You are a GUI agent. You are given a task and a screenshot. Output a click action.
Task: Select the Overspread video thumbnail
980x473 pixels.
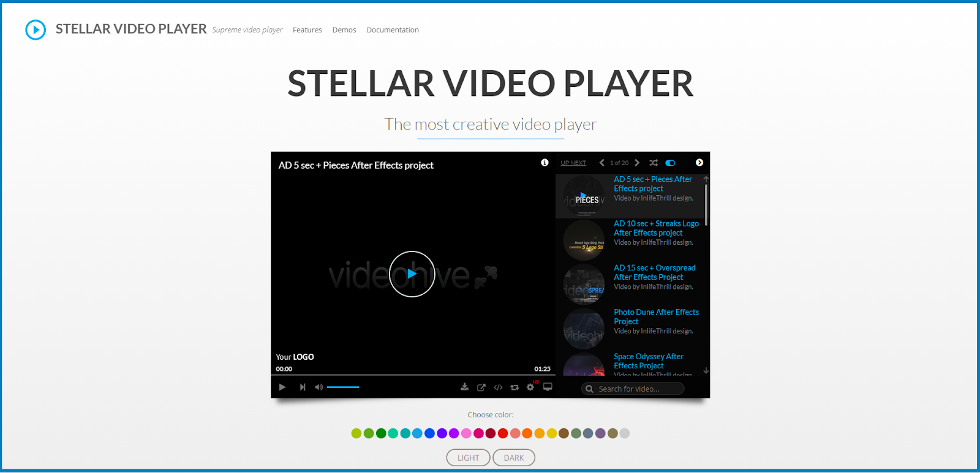pyautogui.click(x=584, y=285)
